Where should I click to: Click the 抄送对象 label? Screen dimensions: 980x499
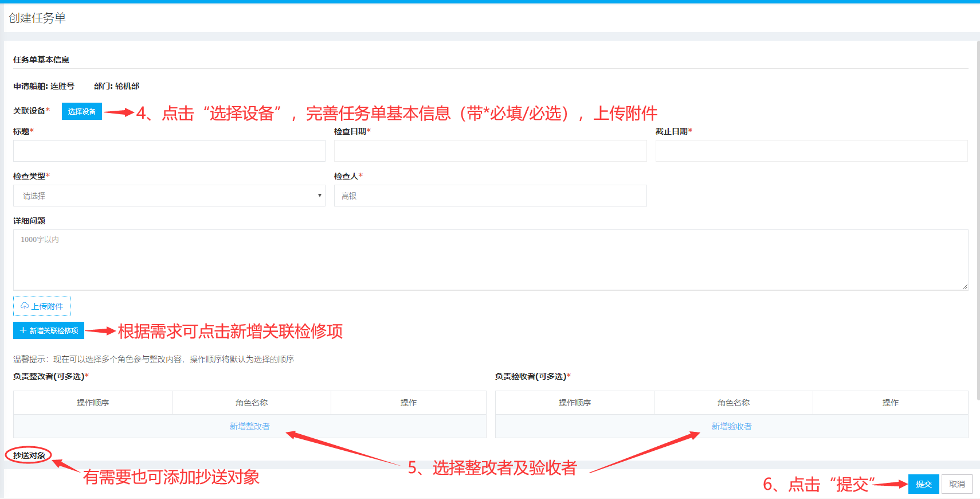tap(29, 455)
